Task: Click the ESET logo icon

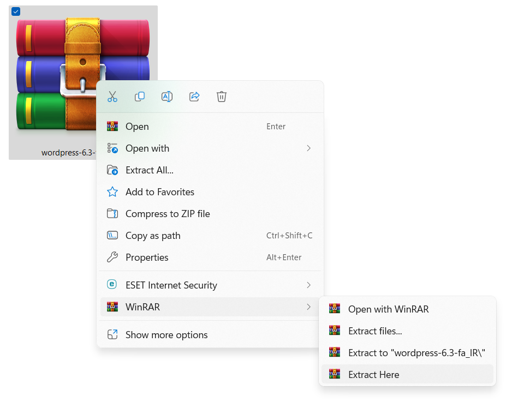Action: (112, 285)
